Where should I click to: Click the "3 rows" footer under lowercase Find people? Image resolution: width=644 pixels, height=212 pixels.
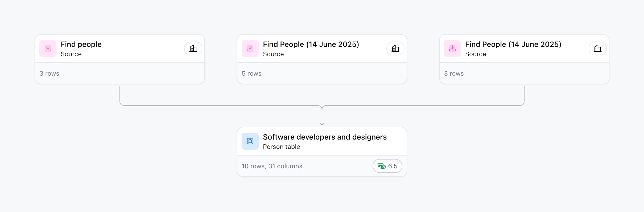click(x=49, y=74)
